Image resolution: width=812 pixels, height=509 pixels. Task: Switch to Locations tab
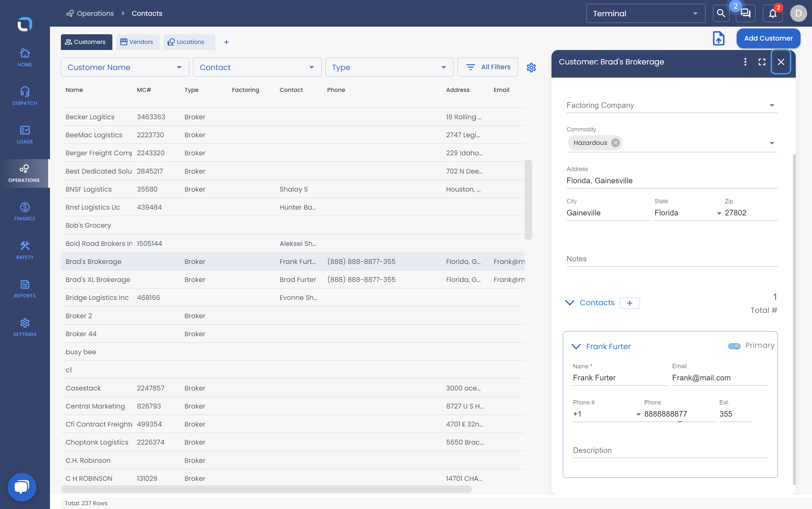click(x=189, y=42)
